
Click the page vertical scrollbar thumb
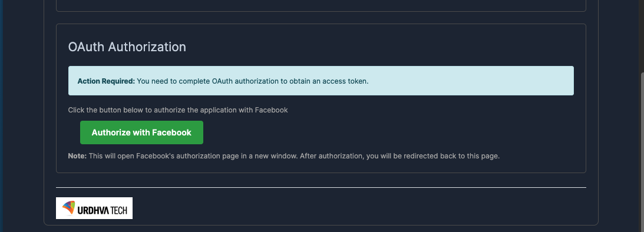click(642, 152)
